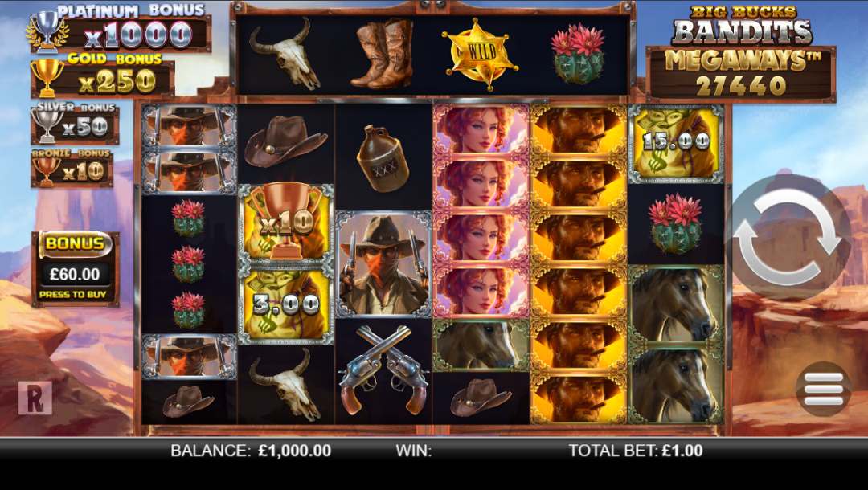
Task: Click the 15.00 money bag symbol
Action: click(x=676, y=144)
